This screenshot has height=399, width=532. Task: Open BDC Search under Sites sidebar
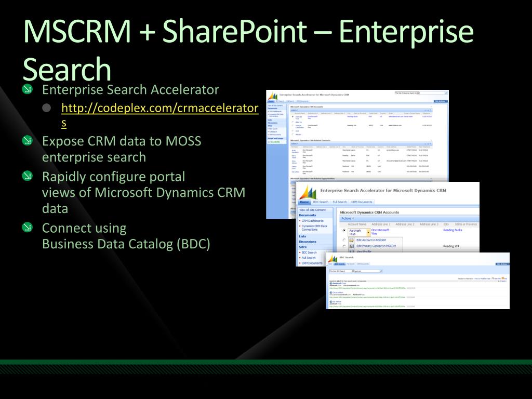[x=309, y=252]
